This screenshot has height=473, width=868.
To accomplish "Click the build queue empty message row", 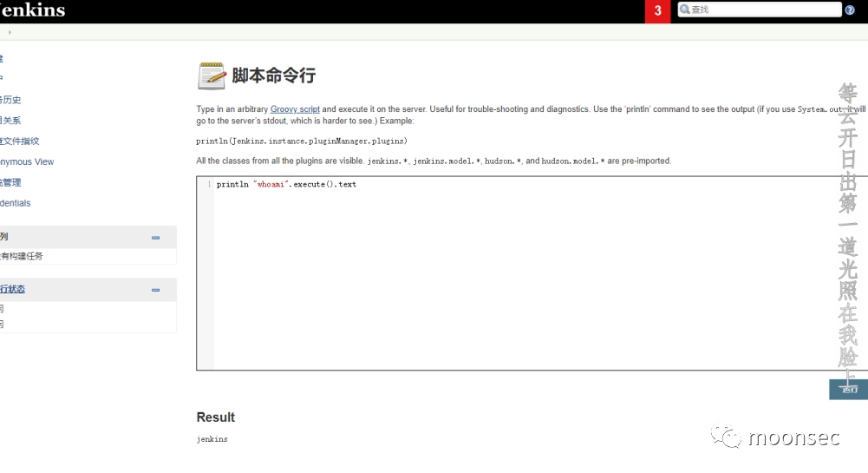I will (88, 256).
